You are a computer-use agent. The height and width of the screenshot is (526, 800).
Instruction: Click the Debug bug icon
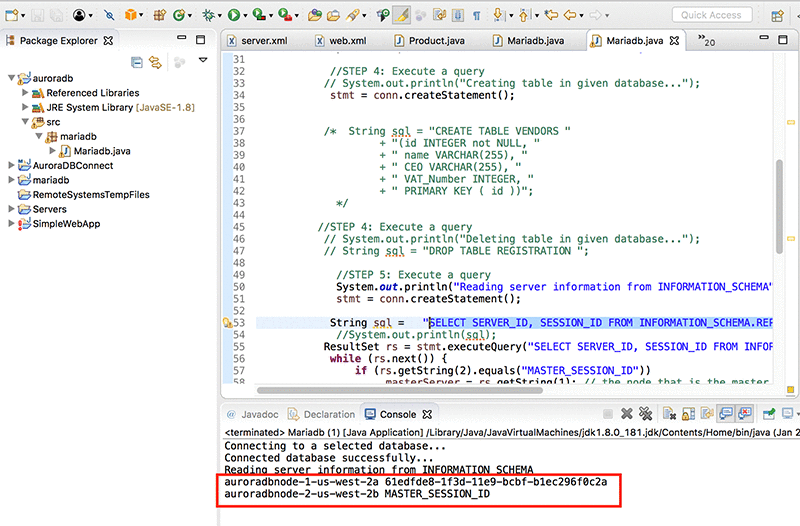point(208,15)
